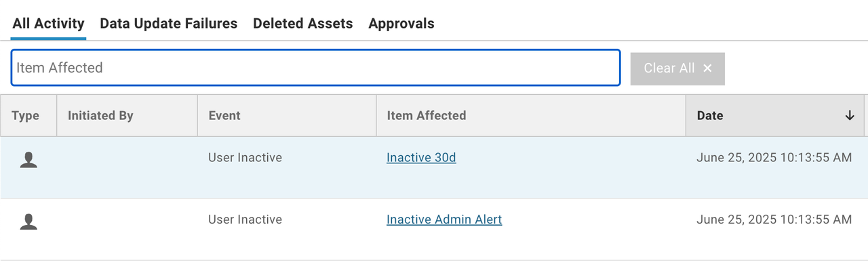Select the User Inactive event in first row
The height and width of the screenshot is (269, 868).
pos(245,158)
